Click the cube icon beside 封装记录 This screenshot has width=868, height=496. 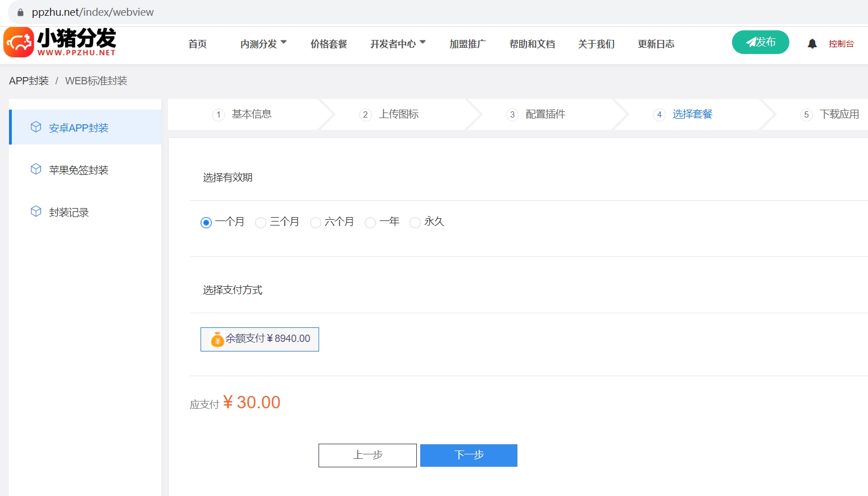point(36,211)
